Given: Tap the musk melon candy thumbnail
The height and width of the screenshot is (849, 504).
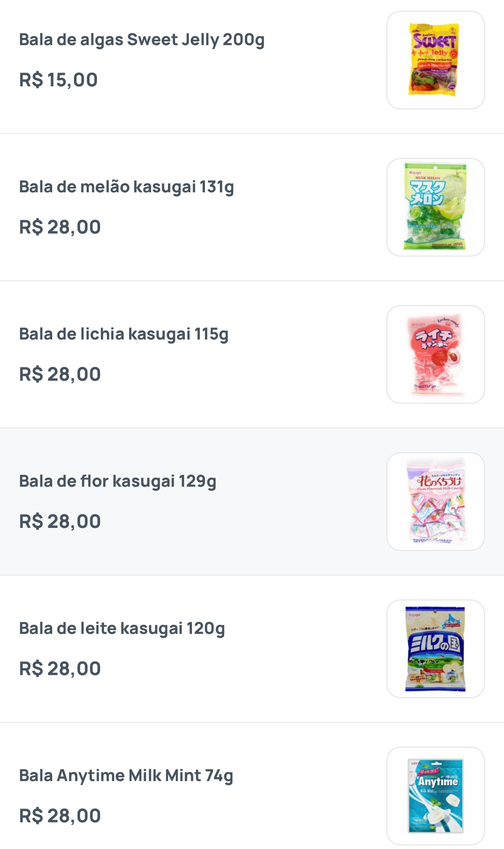Looking at the screenshot, I should click(x=435, y=207).
